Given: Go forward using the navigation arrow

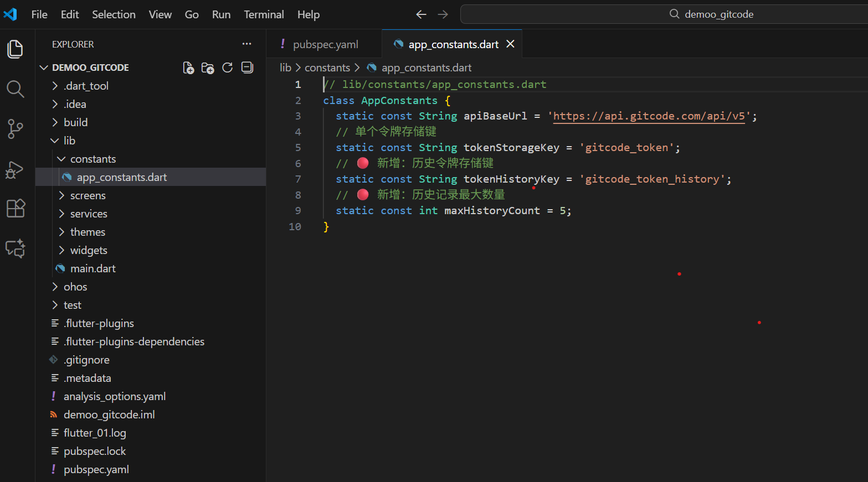Looking at the screenshot, I should (x=443, y=14).
